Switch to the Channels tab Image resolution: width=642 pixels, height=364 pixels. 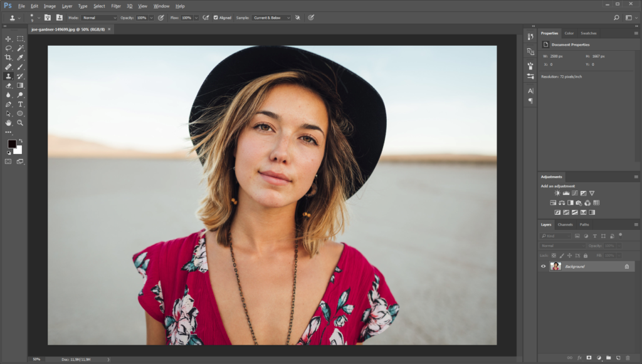pyautogui.click(x=565, y=224)
